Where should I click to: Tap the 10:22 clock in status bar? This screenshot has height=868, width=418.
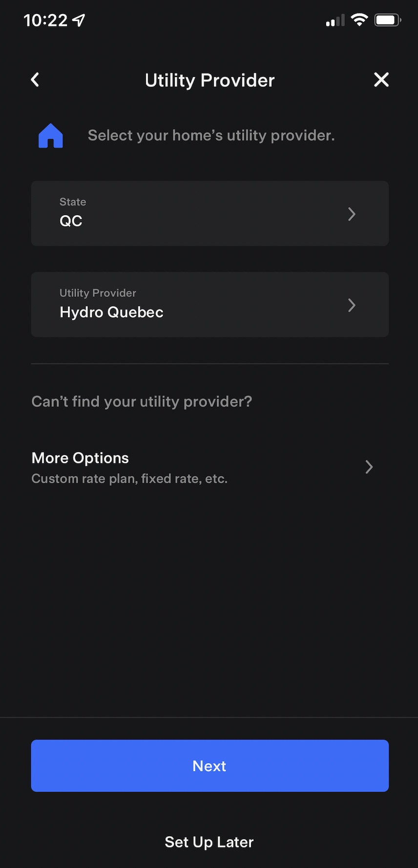point(45,21)
